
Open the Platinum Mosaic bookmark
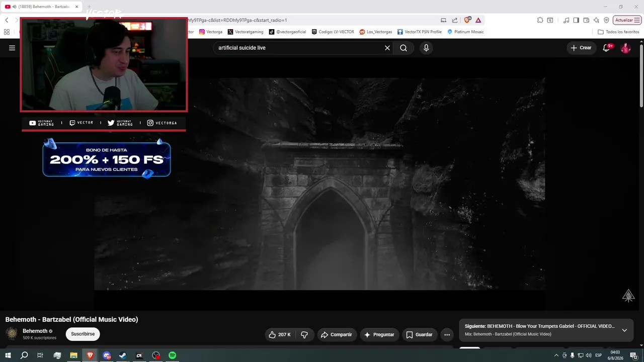[465, 32]
